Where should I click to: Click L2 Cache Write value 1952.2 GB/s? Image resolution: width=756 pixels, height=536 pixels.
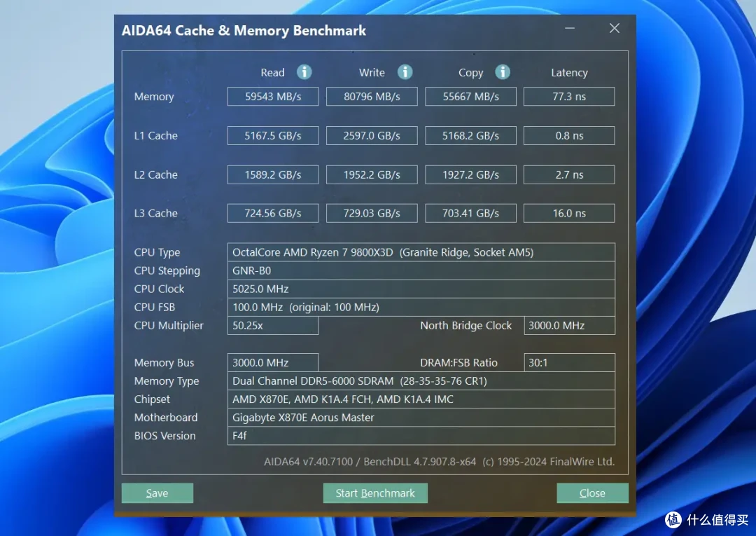(372, 174)
